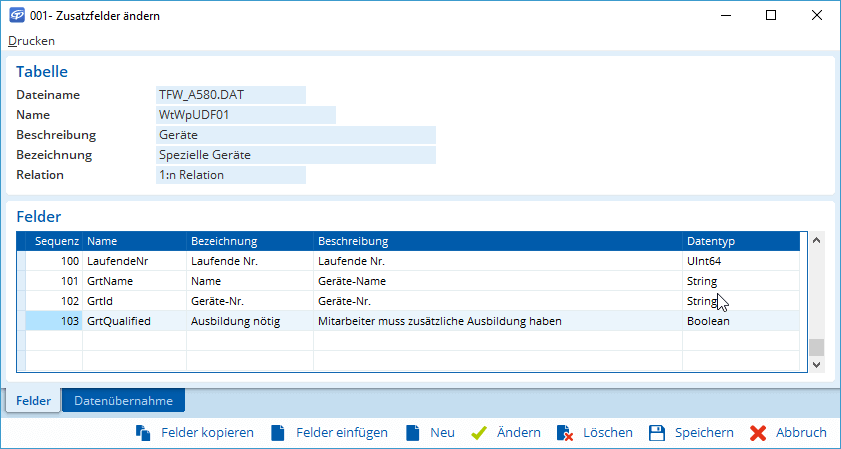The image size is (841, 449).
Task: Click the Dateiname field TFW_A580.DAT
Action: [x=230, y=95]
